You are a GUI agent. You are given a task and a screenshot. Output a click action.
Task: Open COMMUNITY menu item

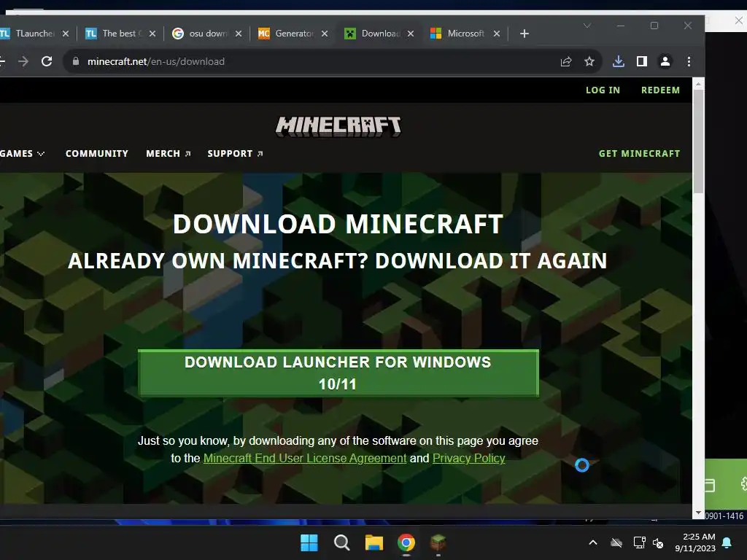97,153
